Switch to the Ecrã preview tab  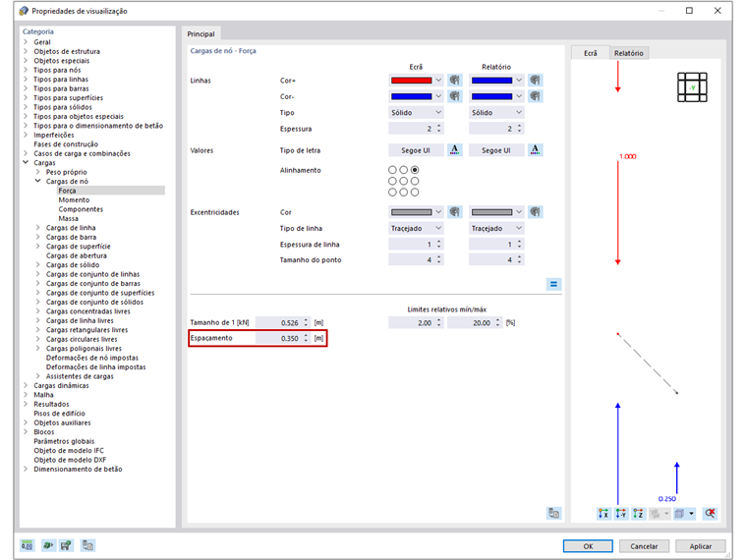pyautogui.click(x=591, y=53)
